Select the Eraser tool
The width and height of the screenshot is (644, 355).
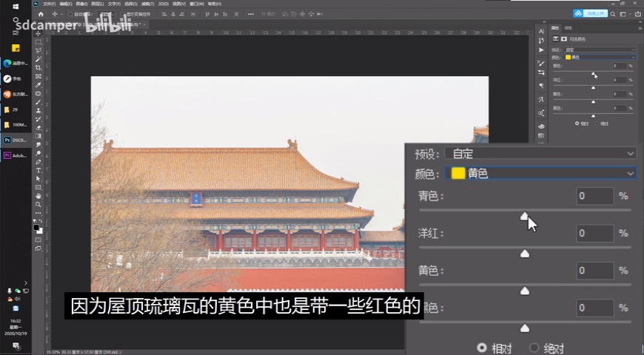(38, 128)
